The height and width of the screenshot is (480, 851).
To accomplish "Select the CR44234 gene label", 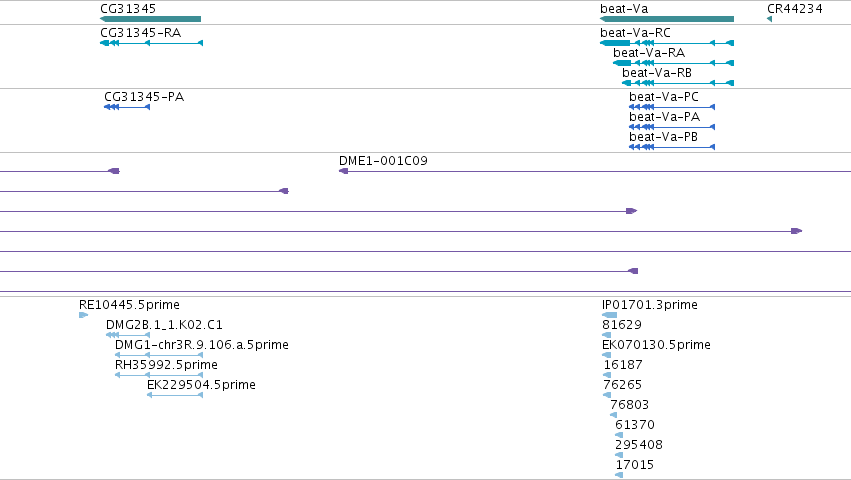I will click(795, 9).
